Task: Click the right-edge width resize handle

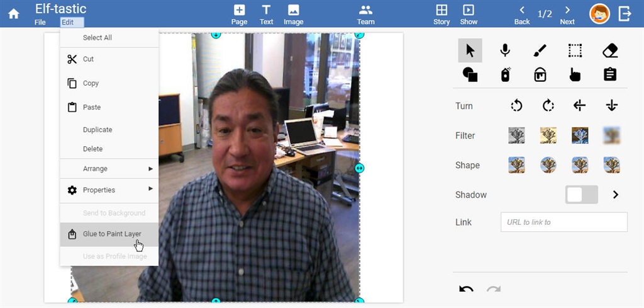Action: [x=359, y=168]
